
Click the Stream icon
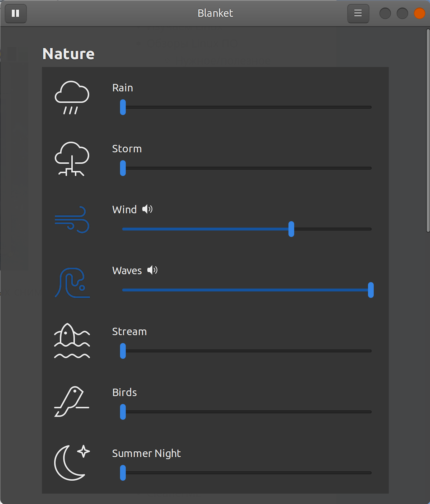click(x=72, y=341)
